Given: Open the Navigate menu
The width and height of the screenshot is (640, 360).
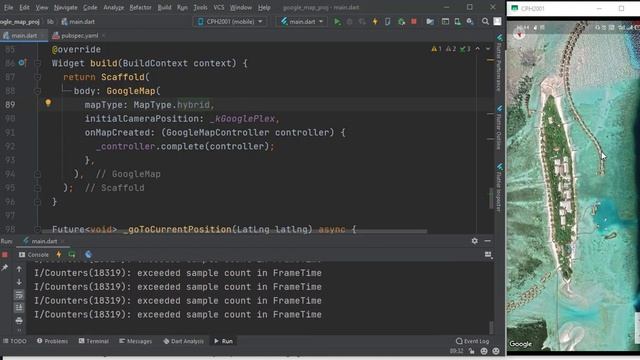Looking at the screenshot, I should click(x=65, y=7).
